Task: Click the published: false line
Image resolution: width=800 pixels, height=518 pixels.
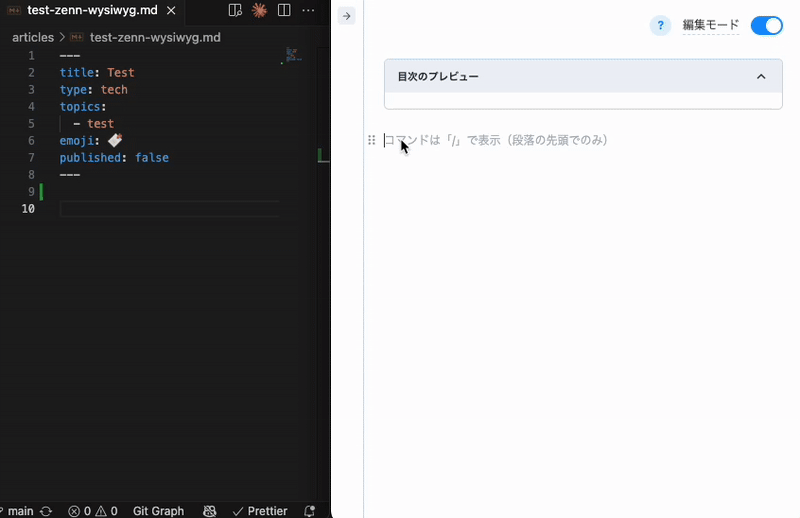Action: (x=114, y=157)
